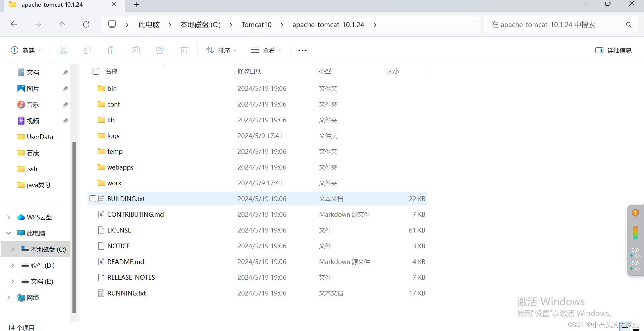Expand the WPS云盘 tree node

[x=9, y=217]
